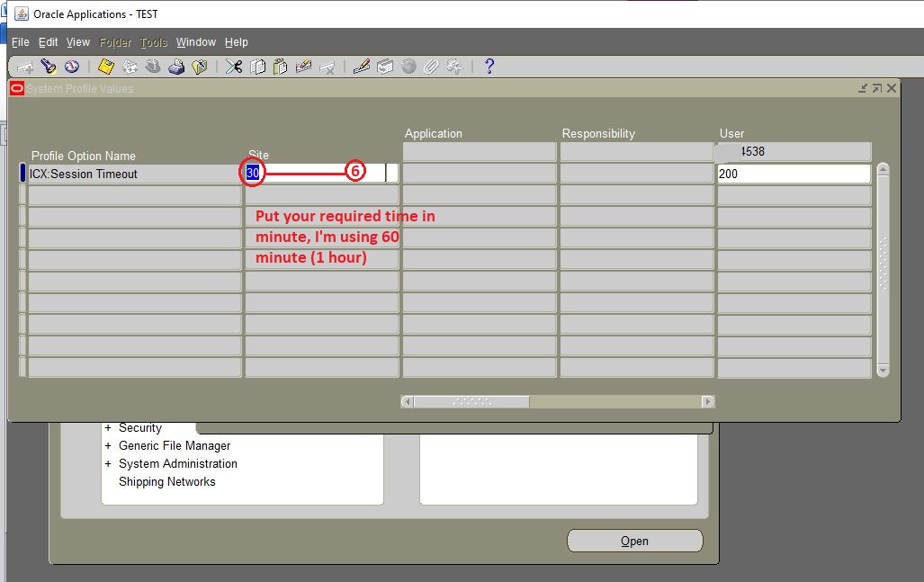Click the Find flashlight icon
This screenshot has width=924, height=582.
click(49, 66)
